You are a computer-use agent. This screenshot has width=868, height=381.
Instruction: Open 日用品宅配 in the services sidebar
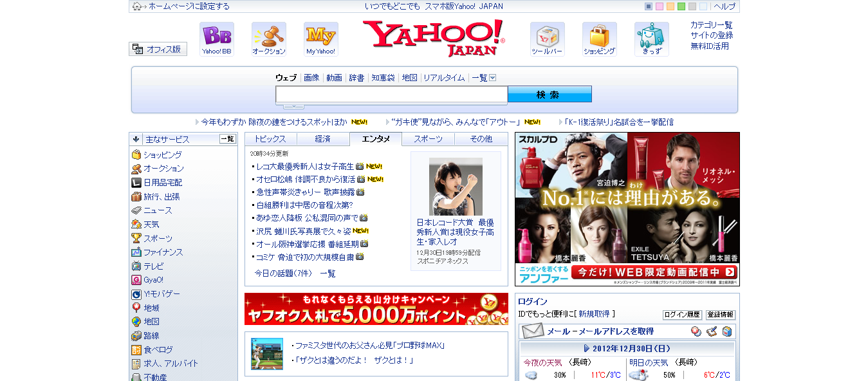(163, 183)
